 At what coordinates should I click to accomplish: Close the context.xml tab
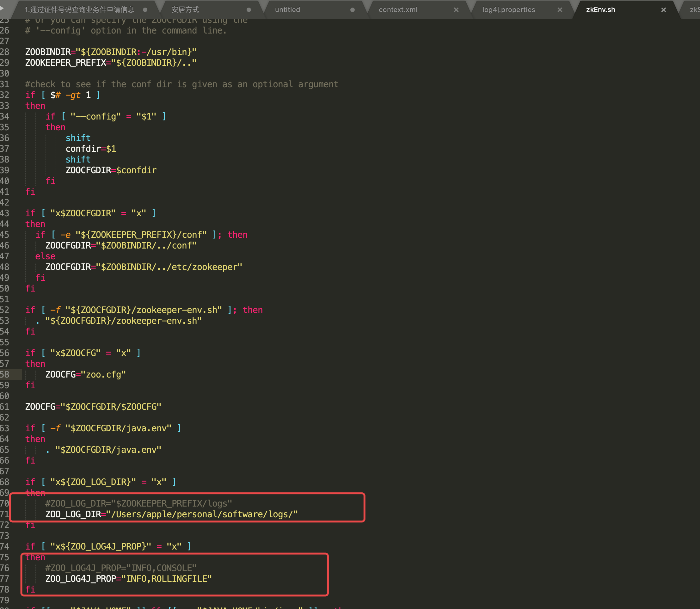click(x=456, y=10)
